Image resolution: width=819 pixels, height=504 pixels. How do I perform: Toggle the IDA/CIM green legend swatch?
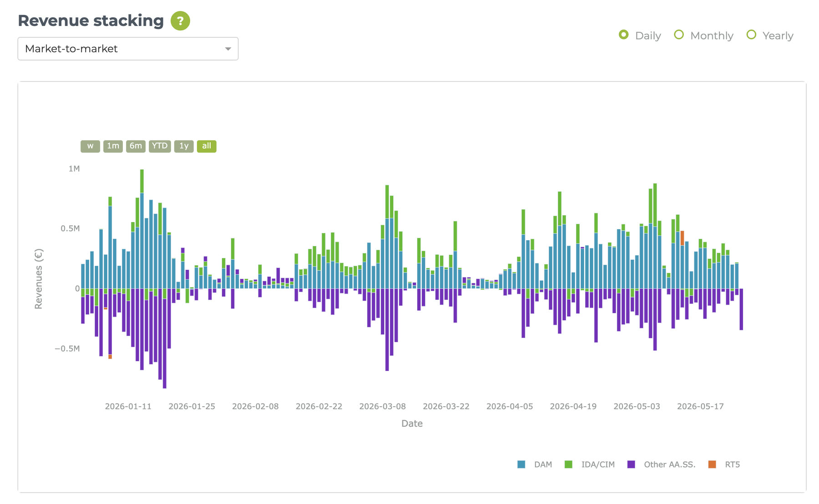[x=568, y=464]
